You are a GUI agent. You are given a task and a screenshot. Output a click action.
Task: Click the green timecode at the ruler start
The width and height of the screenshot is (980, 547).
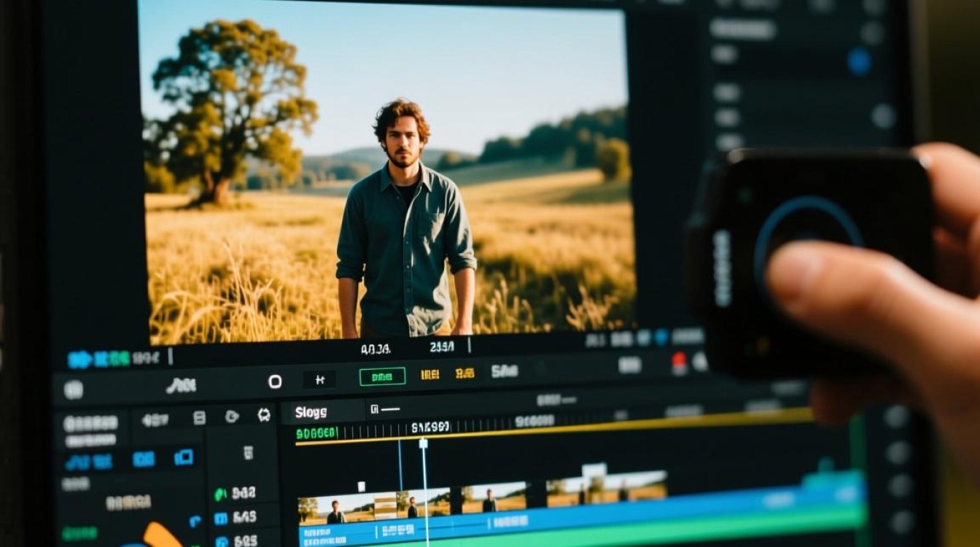[x=316, y=433]
